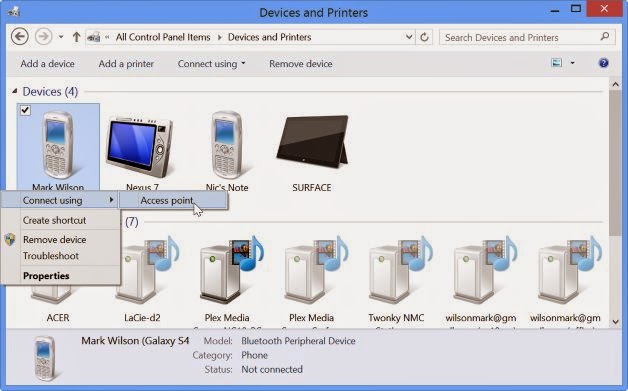The width and height of the screenshot is (628, 391).
Task: Click Mark Wilson (Galaxy S4 title in details pane
Action: point(135,341)
